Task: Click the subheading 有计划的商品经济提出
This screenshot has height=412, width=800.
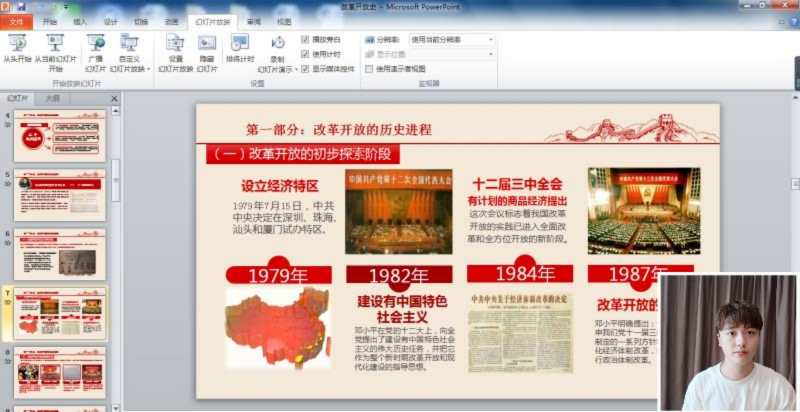Action: 517,201
